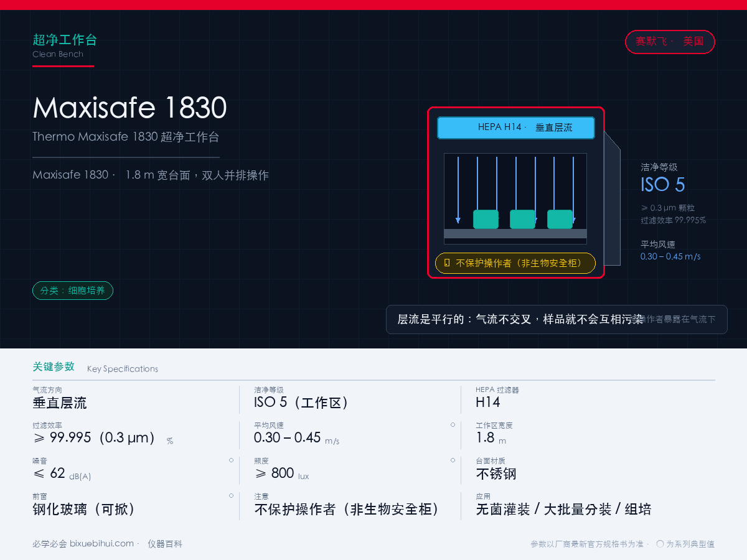Image resolution: width=747 pixels, height=560 pixels.
Task: Click the 不锈钢 value under 台面材质
Action: 496,474
